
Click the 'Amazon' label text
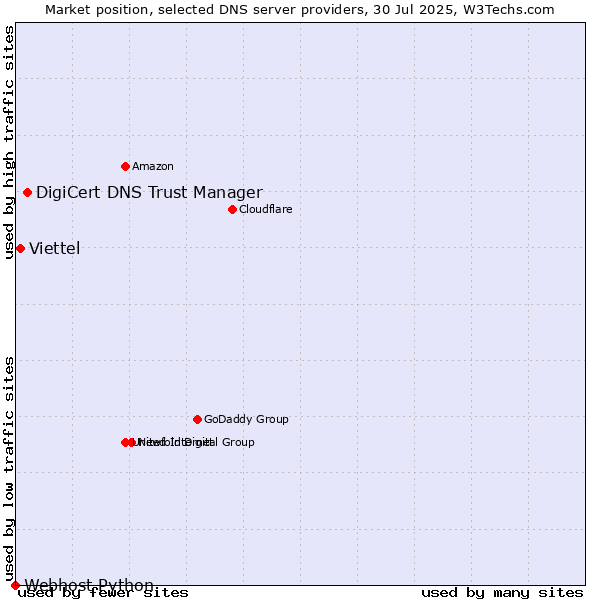pyautogui.click(x=153, y=166)
